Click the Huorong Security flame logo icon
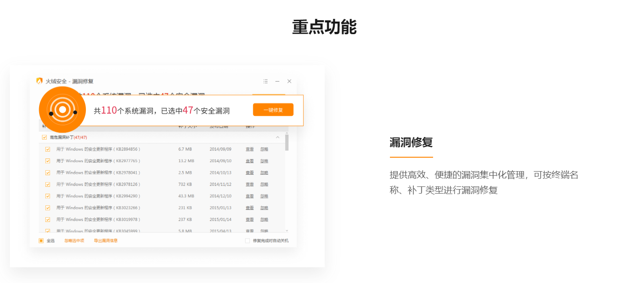This screenshot has width=644, height=283. 40,81
